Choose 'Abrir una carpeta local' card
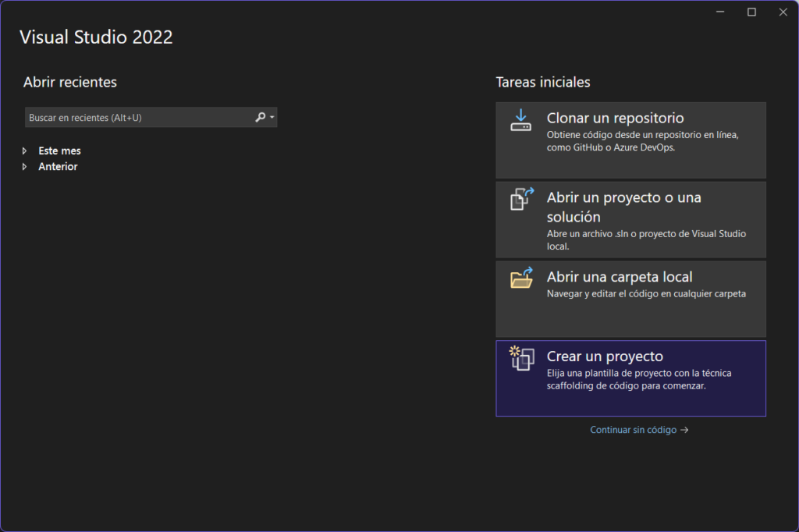This screenshot has width=799, height=532. 630,299
